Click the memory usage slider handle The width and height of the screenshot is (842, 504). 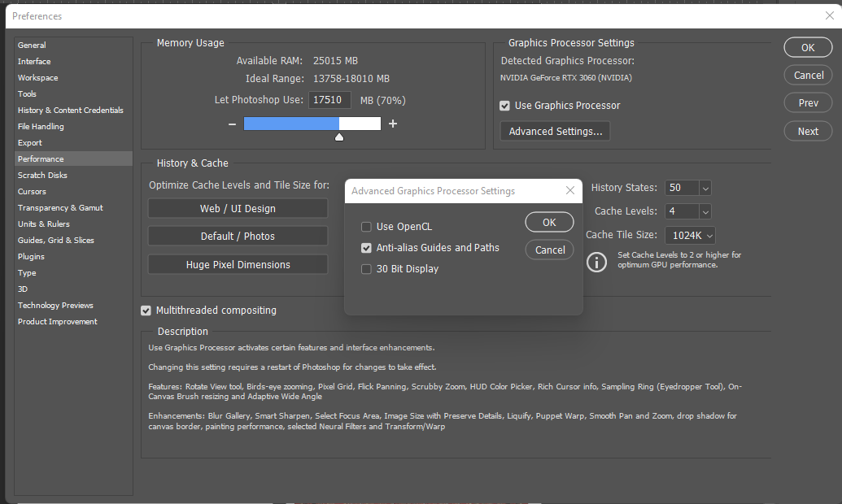(339, 136)
